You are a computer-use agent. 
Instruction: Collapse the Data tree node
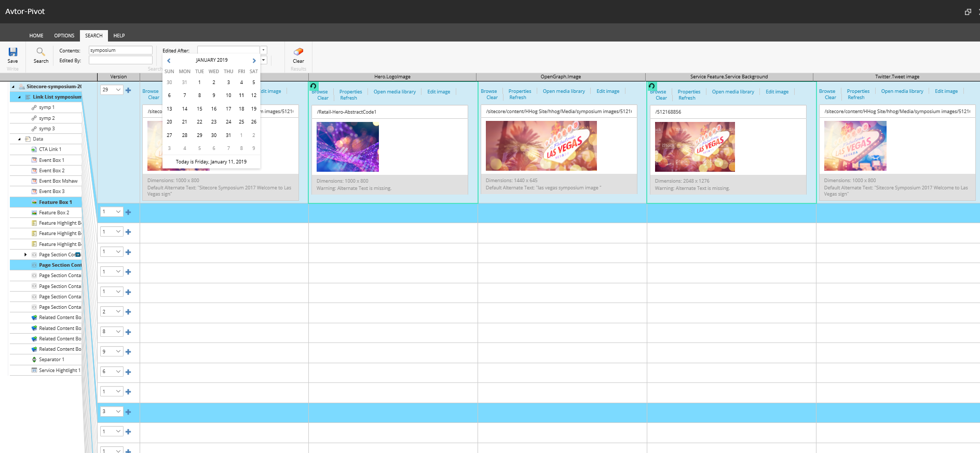click(20, 139)
